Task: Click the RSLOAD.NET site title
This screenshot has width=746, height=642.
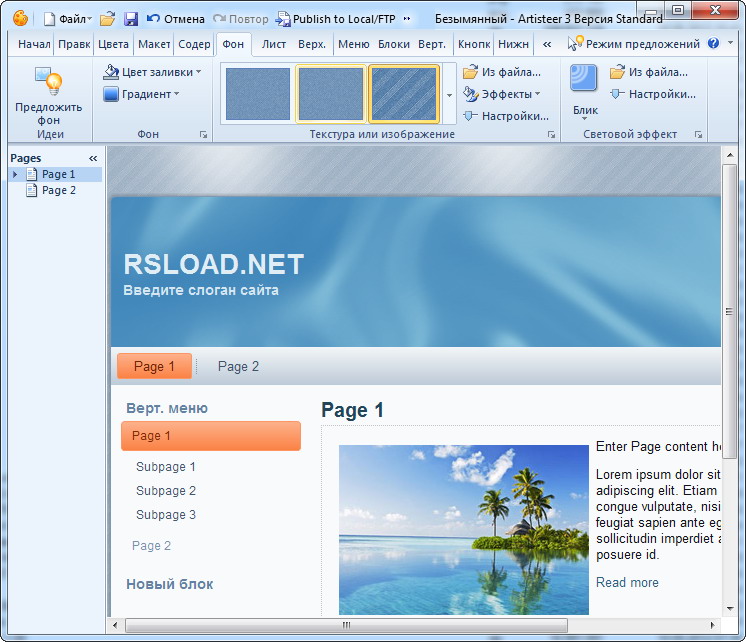Action: coord(214,264)
